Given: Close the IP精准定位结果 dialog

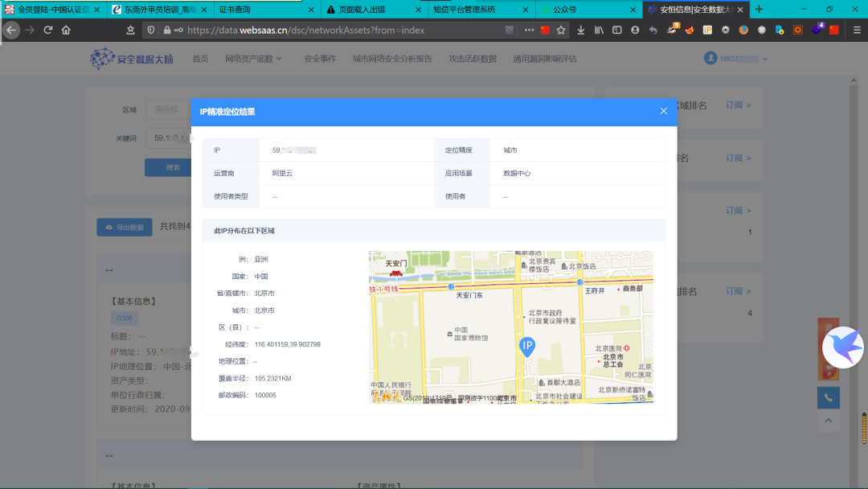Looking at the screenshot, I should (x=663, y=111).
